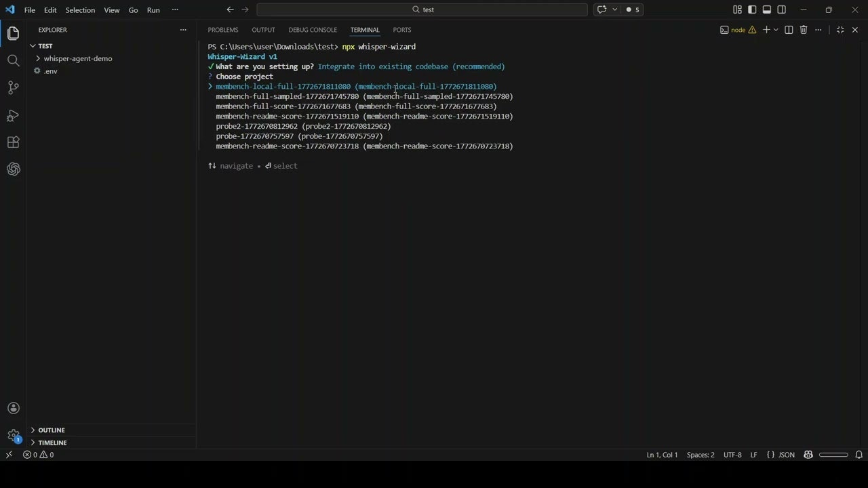Switch to the DEBUG CONSOLE tab

click(x=313, y=30)
